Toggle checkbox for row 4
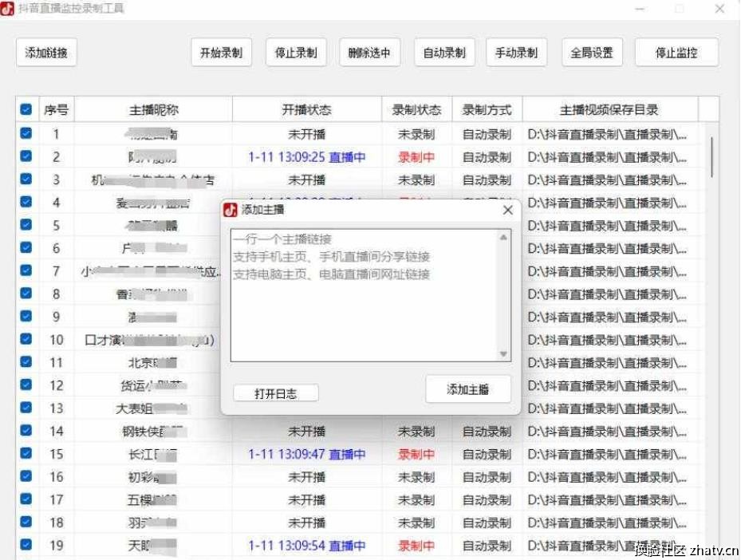 (x=26, y=202)
